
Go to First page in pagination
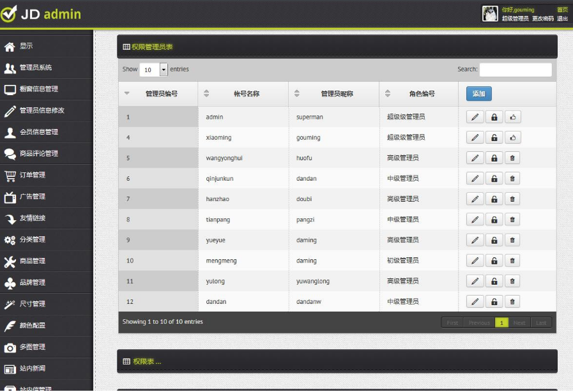tap(452, 322)
